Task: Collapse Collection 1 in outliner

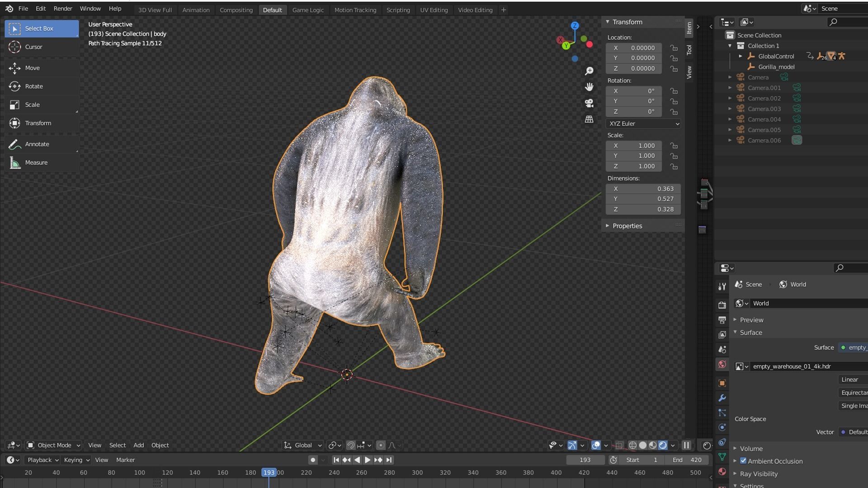Action: click(730, 46)
